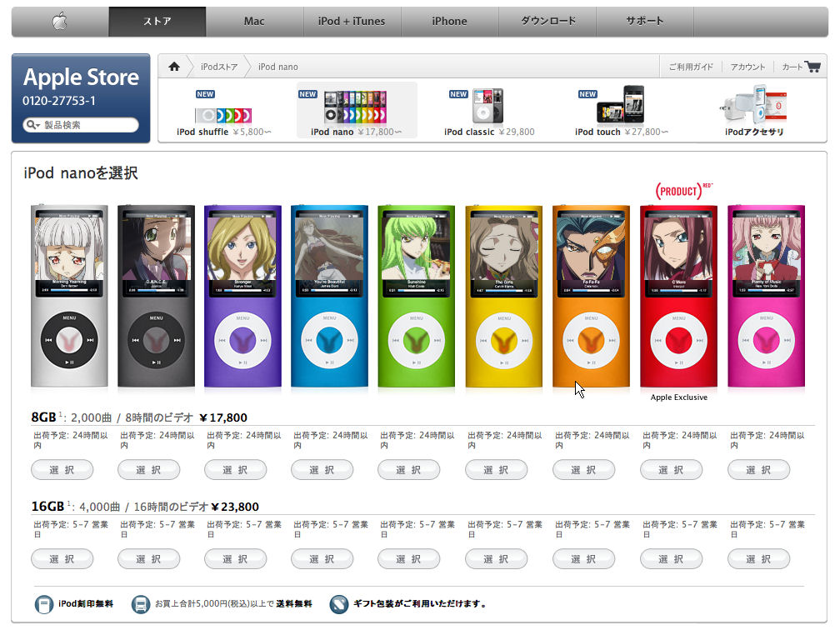840x630 pixels.
Task: Select 16GB red nano 選択 button
Action: [x=672, y=558]
